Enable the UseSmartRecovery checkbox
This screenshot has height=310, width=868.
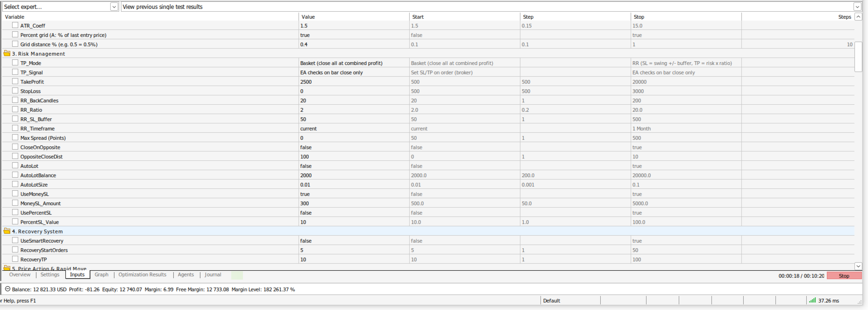[15, 240]
